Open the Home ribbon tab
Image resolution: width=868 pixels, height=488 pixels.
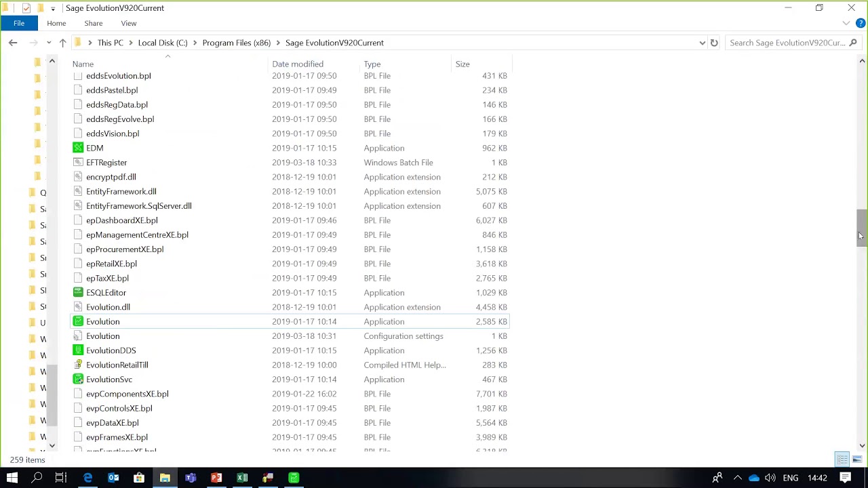click(x=56, y=23)
